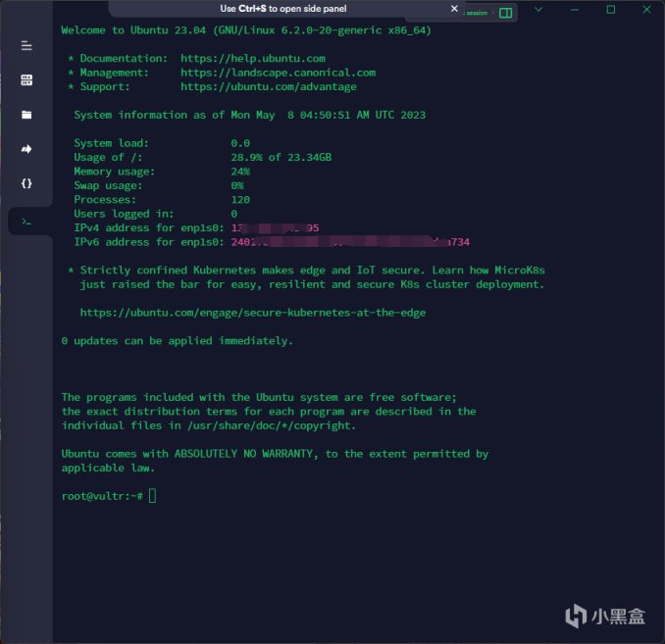This screenshot has height=644, width=665.
Task: Dismiss the Ctrl+S side panel tooltip
Action: pyautogui.click(x=454, y=9)
